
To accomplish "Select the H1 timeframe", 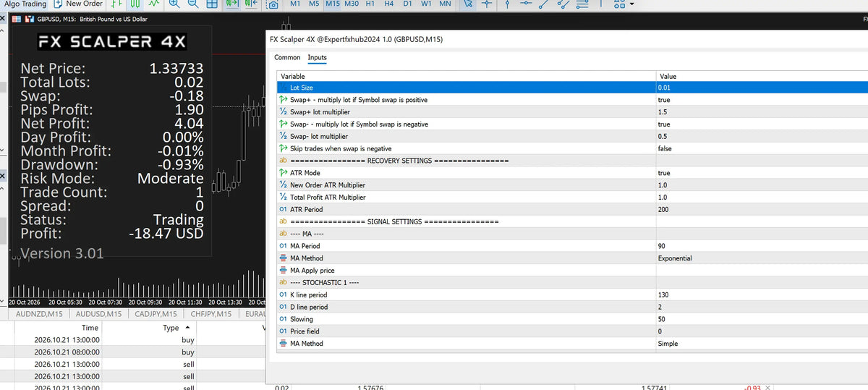I will 370,4.
